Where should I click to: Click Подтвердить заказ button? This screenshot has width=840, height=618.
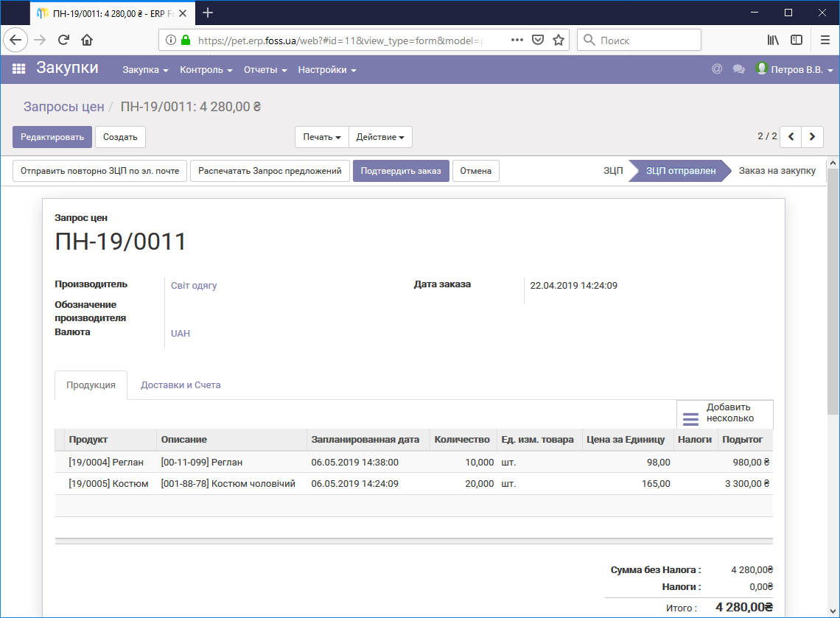[x=401, y=171]
